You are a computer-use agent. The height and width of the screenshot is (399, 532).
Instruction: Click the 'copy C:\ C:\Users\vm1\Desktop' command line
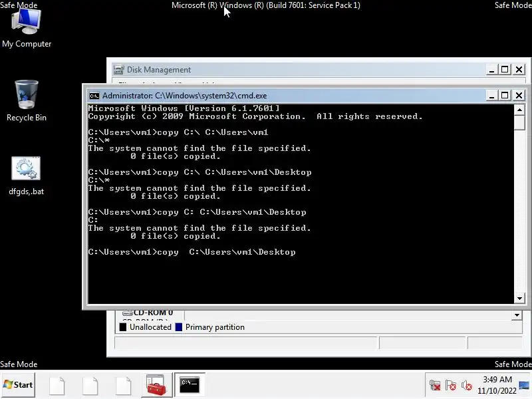click(x=199, y=172)
